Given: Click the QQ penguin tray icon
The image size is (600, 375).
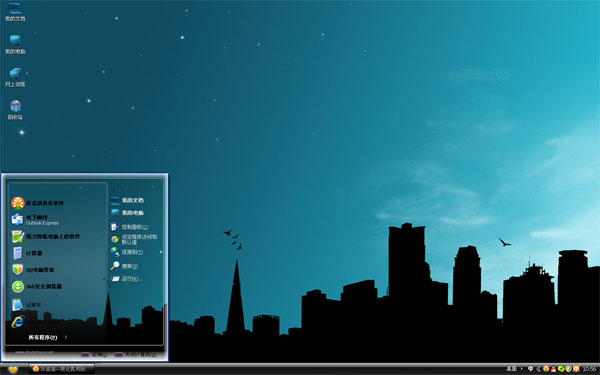Looking at the screenshot, I should coord(553,369).
